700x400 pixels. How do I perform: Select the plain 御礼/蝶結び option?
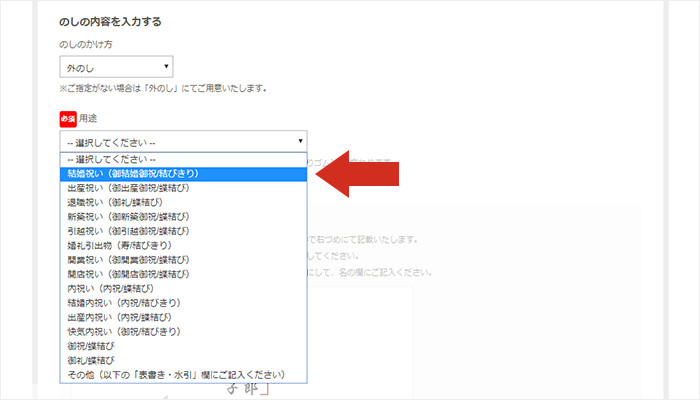pos(183,360)
